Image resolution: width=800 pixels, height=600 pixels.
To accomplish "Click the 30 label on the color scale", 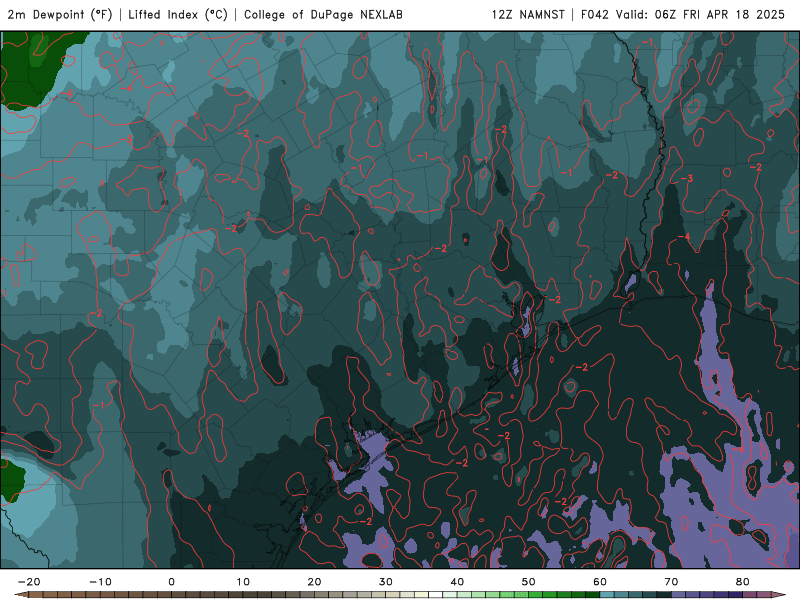I will coord(386,582).
